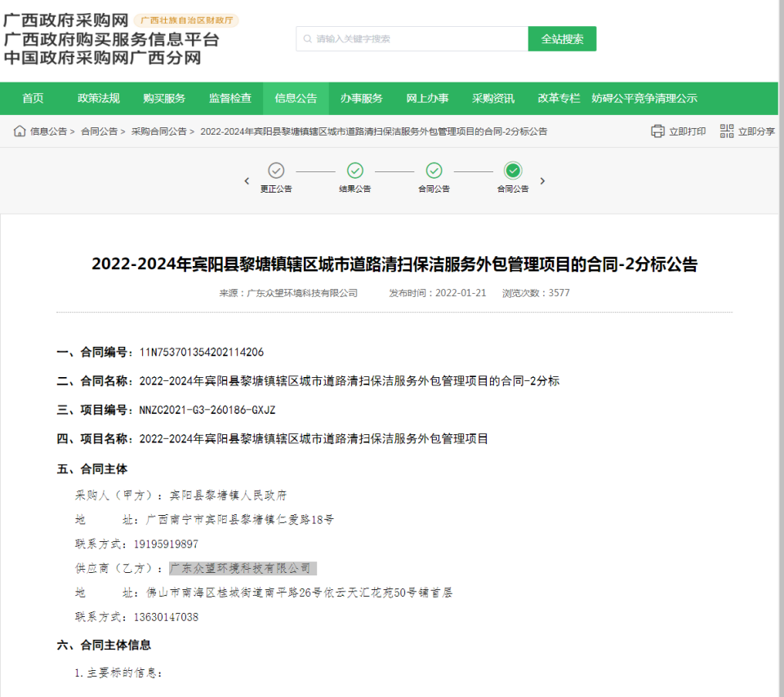
Task: Click the printer icon for 立即打印
Action: [x=657, y=131]
